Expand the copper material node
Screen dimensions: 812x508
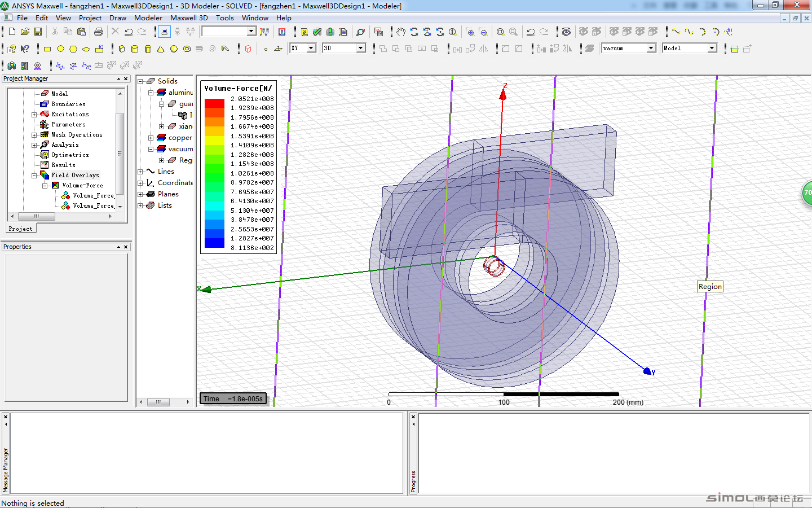tap(151, 138)
